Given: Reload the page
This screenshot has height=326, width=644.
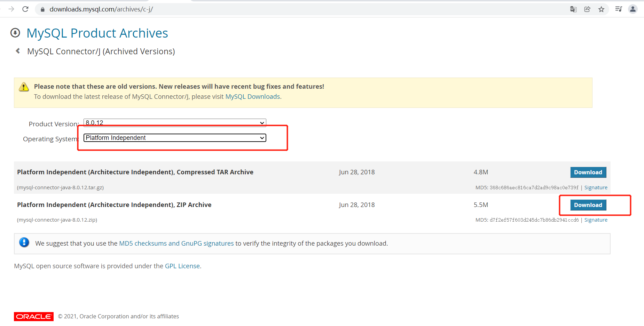Looking at the screenshot, I should coord(25,9).
